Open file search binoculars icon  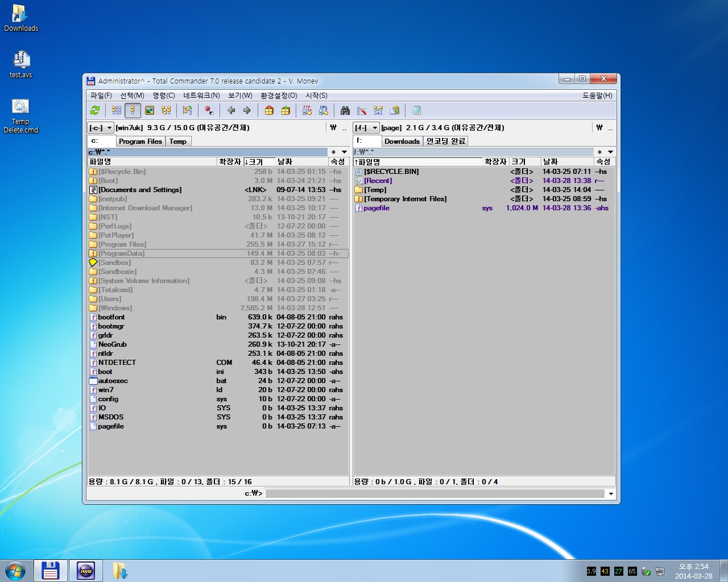click(345, 110)
